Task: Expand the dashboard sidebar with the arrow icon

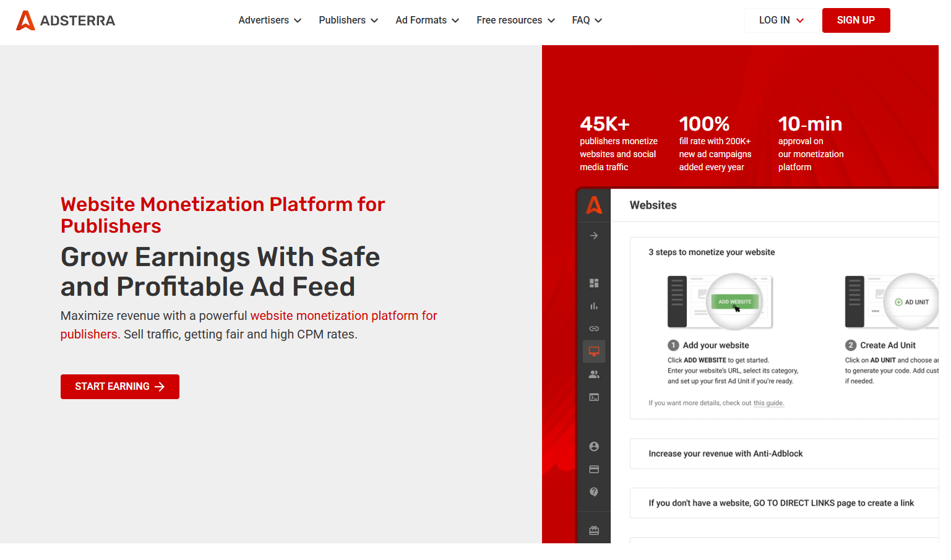Action: click(594, 236)
